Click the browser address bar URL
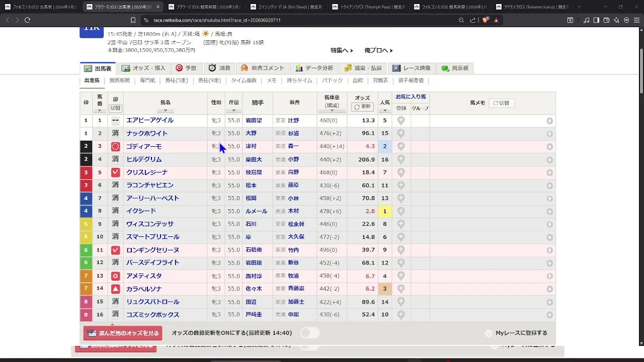 (x=217, y=20)
